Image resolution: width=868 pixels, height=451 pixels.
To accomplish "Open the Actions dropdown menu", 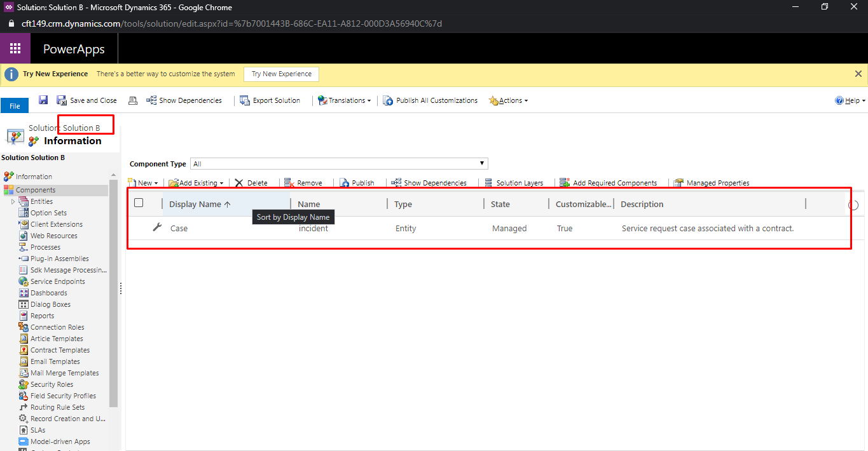I will [508, 100].
